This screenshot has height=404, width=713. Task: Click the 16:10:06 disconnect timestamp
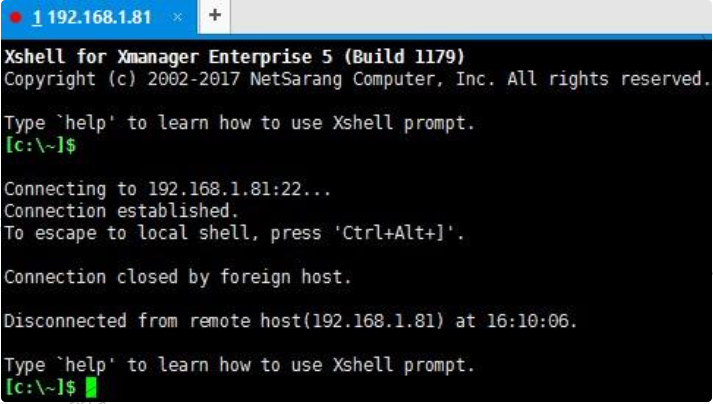tap(532, 321)
